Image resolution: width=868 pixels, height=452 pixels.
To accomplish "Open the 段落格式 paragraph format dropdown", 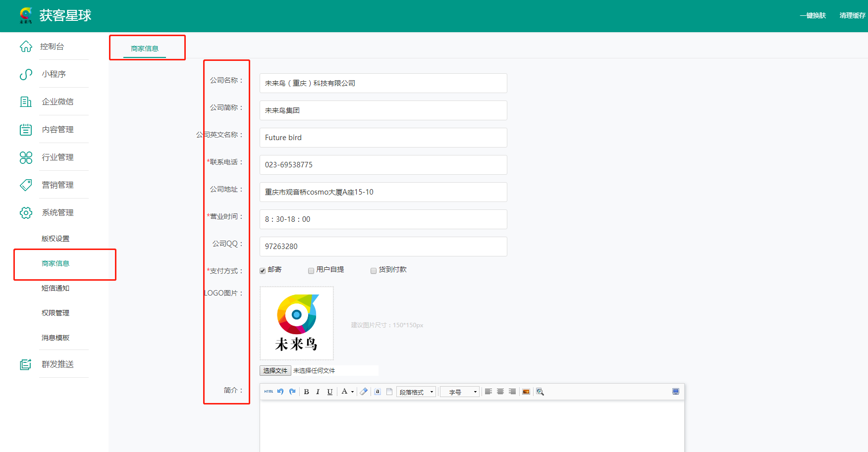I will [x=416, y=392].
